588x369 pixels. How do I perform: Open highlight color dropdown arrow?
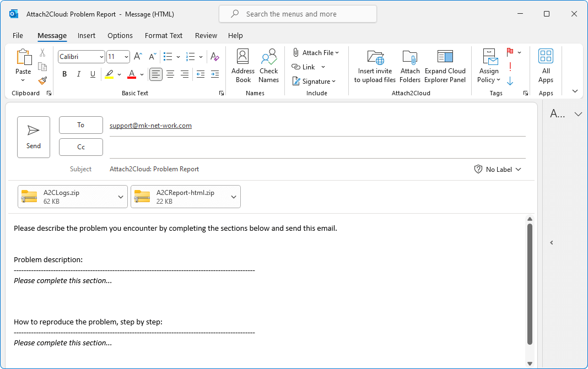(x=119, y=74)
